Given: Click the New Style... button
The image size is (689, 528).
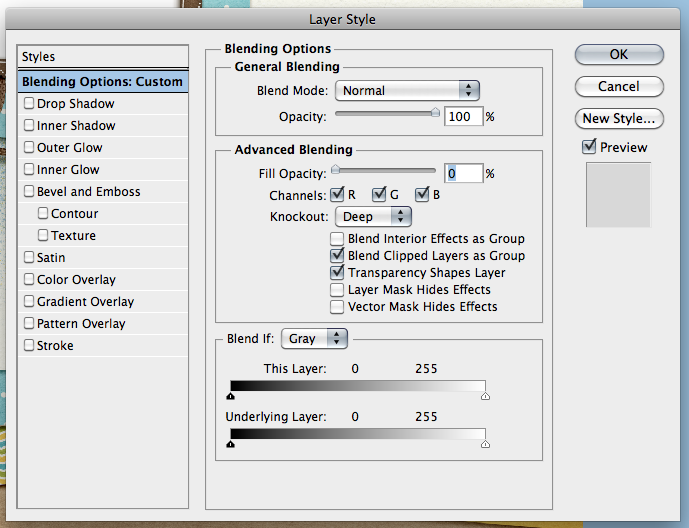Looking at the screenshot, I should click(619, 119).
